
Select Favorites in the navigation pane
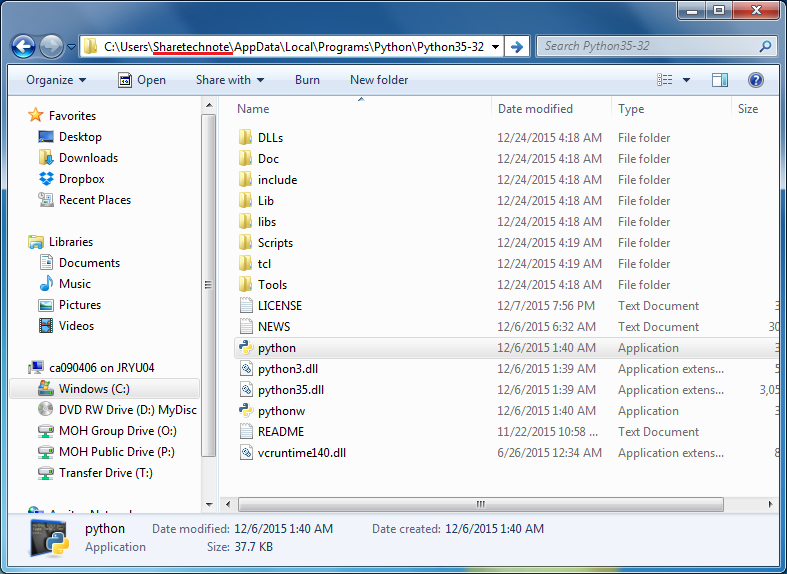62,115
